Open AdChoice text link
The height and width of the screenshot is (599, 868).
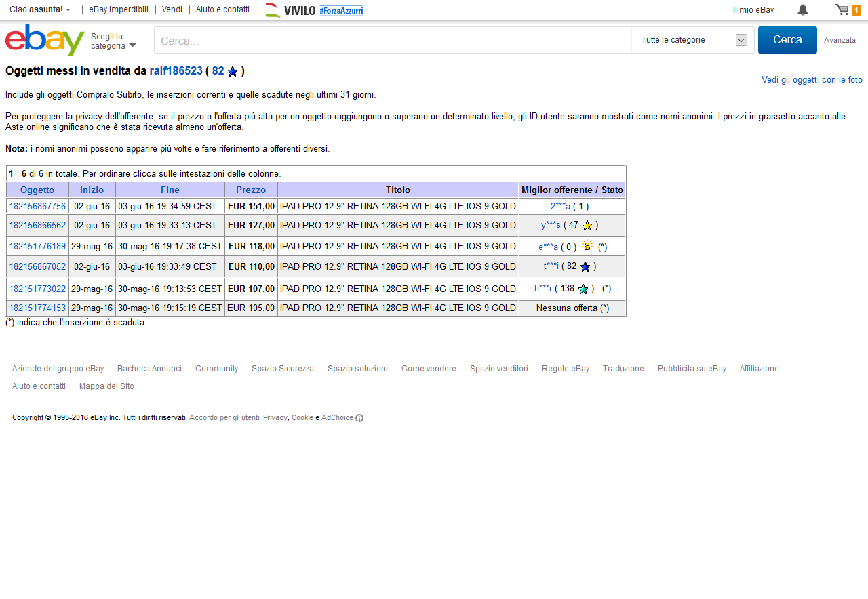337,418
